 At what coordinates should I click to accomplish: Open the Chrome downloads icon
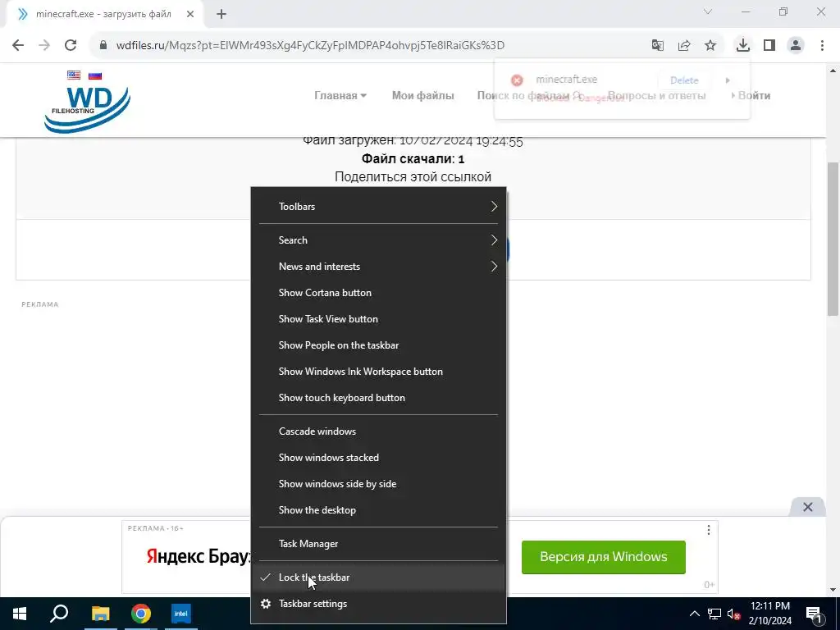(x=743, y=46)
